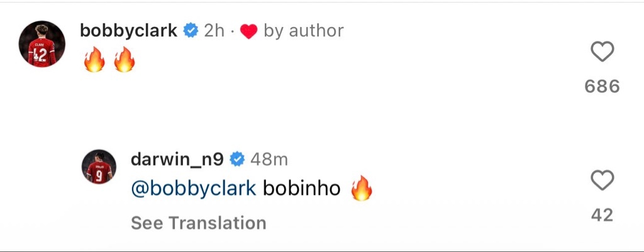This screenshot has width=644, height=252.
Task: Open darwin_n9's profile picture
Action: [x=99, y=167]
